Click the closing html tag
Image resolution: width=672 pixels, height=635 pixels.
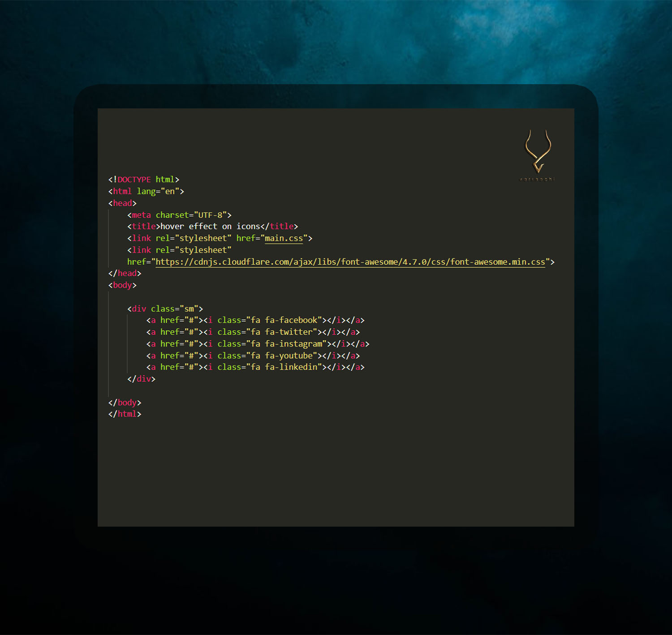125,414
